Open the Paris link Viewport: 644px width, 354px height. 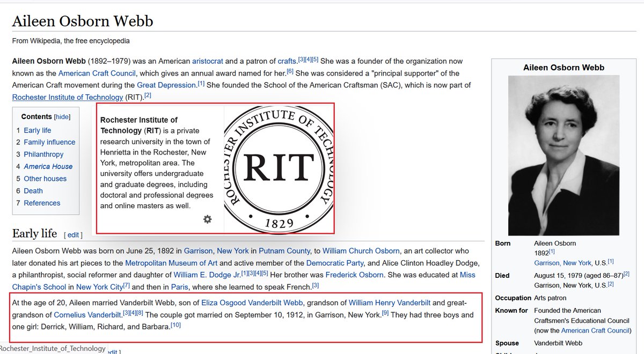(x=179, y=287)
